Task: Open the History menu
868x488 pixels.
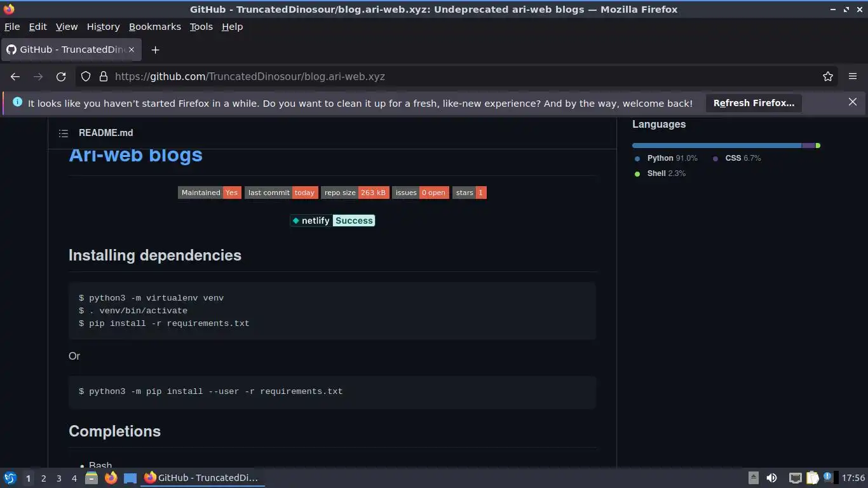Action: click(103, 27)
